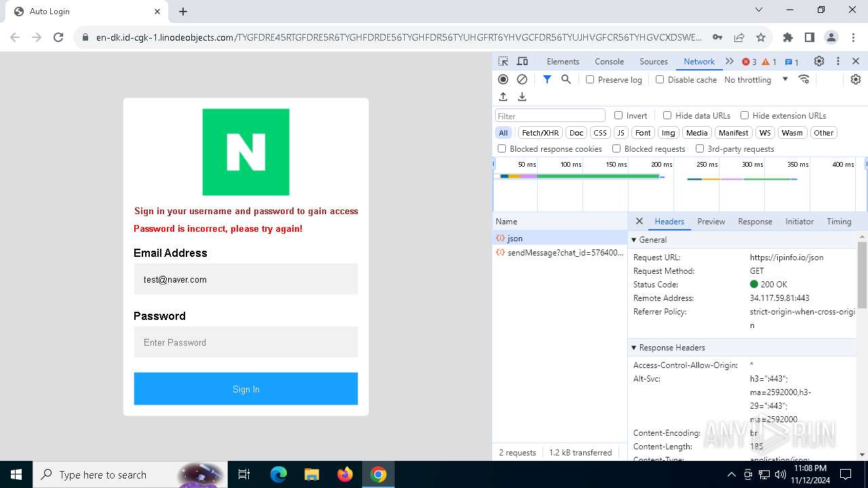Switch to the Console tab
This screenshot has width=868, height=488.
(609, 62)
